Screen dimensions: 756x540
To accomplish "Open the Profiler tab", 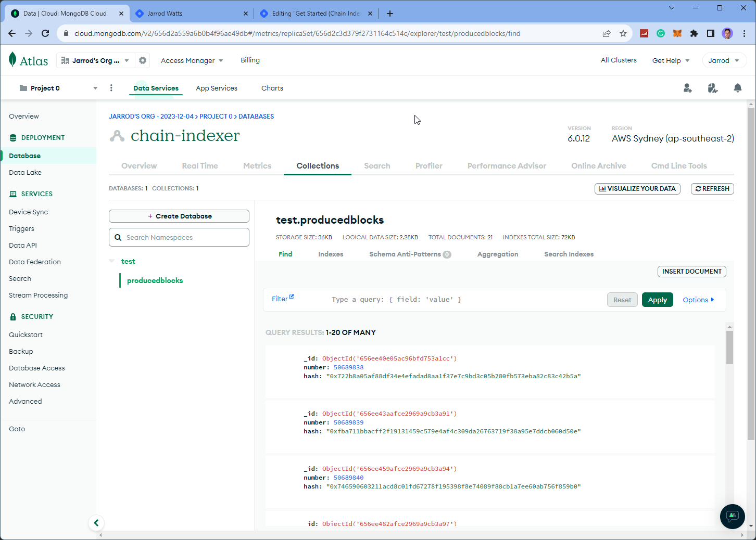I will [429, 165].
